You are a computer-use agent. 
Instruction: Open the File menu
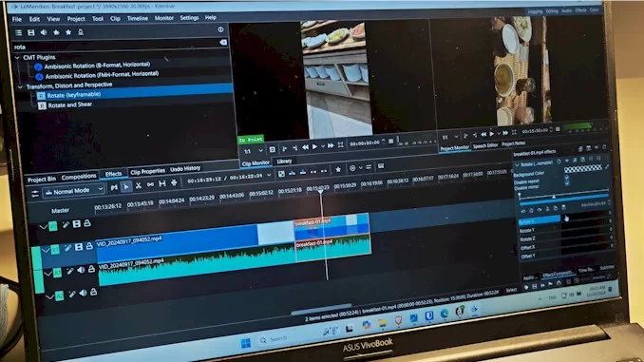pyautogui.click(x=17, y=19)
